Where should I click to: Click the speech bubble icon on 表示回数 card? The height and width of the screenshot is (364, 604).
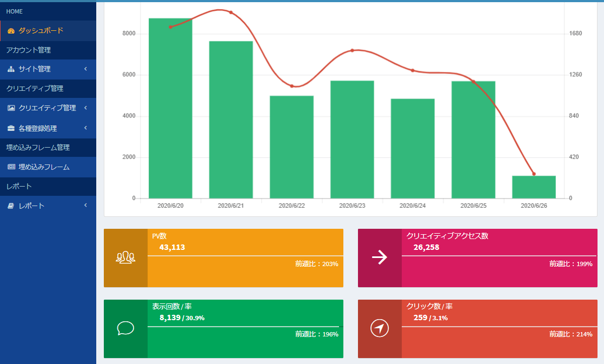(125, 328)
